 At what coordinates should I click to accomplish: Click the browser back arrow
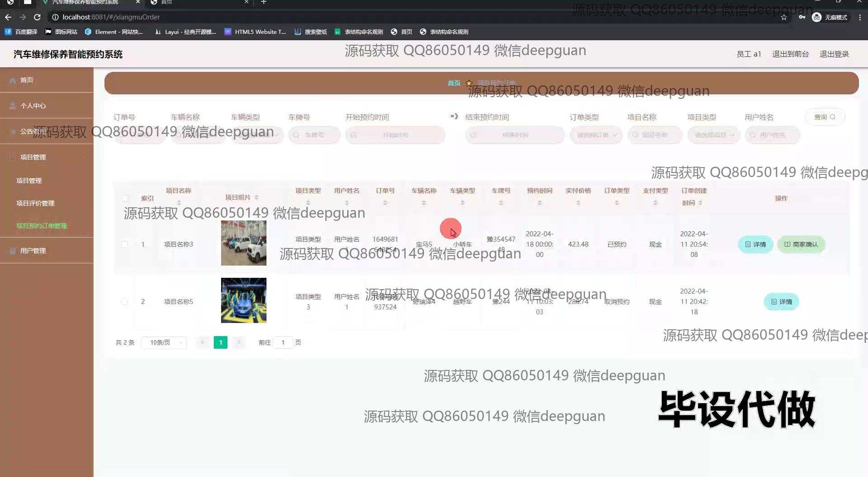(x=8, y=17)
